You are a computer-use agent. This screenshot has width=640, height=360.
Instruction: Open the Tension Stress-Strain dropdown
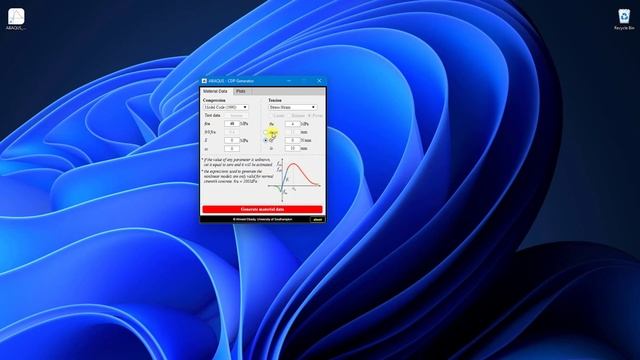coord(292,107)
